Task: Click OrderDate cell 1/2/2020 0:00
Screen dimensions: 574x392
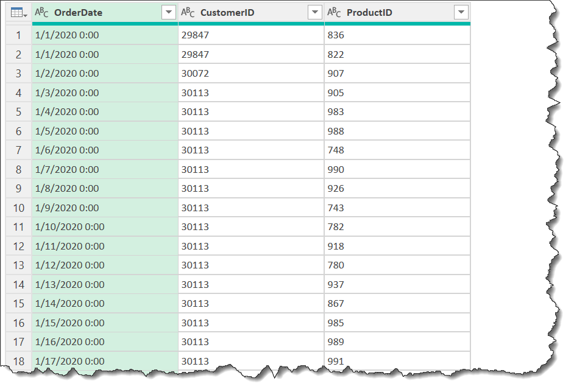Action: (105, 74)
